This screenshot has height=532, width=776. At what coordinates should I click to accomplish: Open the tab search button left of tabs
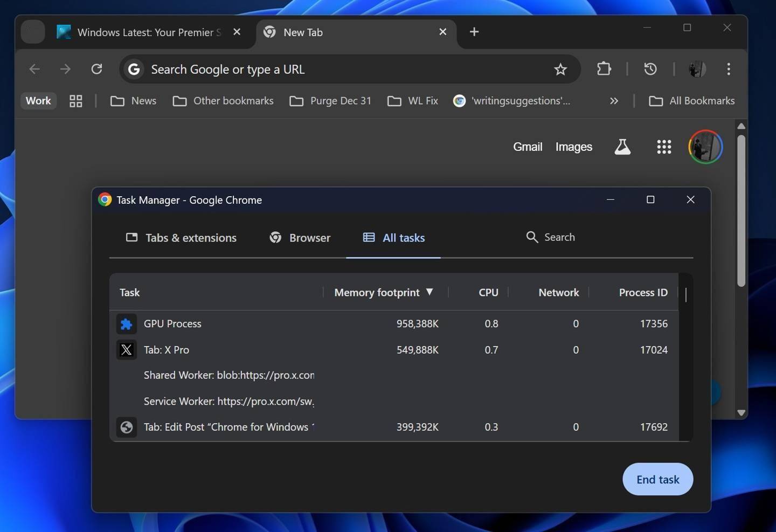coord(32,32)
